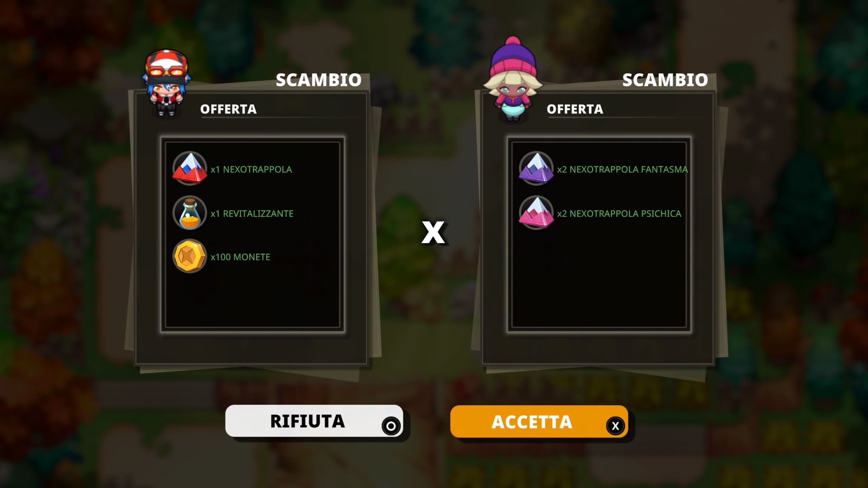This screenshot has height=488, width=868.
Task: Accept the trade with Accetta
Action: pyautogui.click(x=539, y=422)
